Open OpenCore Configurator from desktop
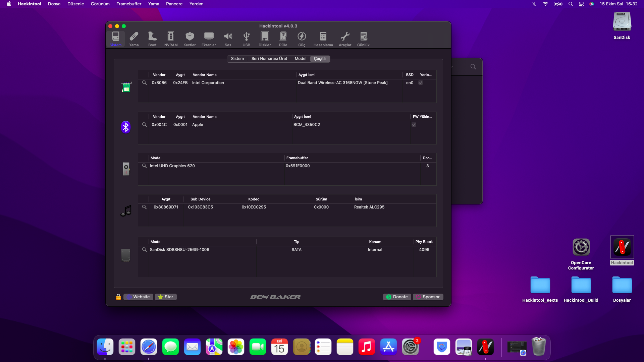This screenshot has height=362, width=644. 581,248
